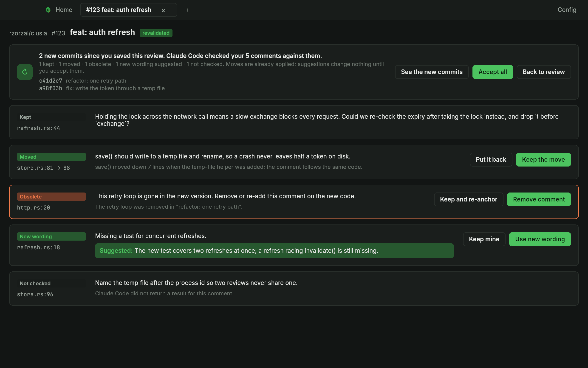
Task: Open Config
Action: (x=567, y=10)
